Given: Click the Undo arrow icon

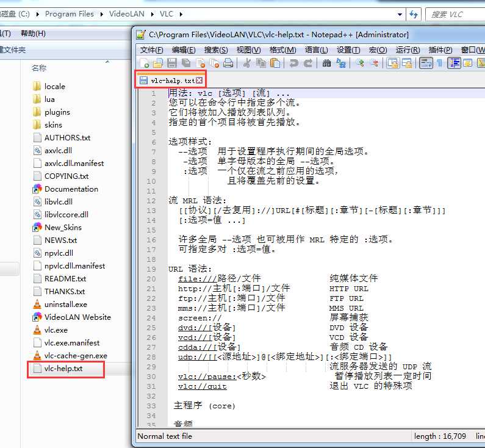Looking at the screenshot, I should tap(293, 63).
